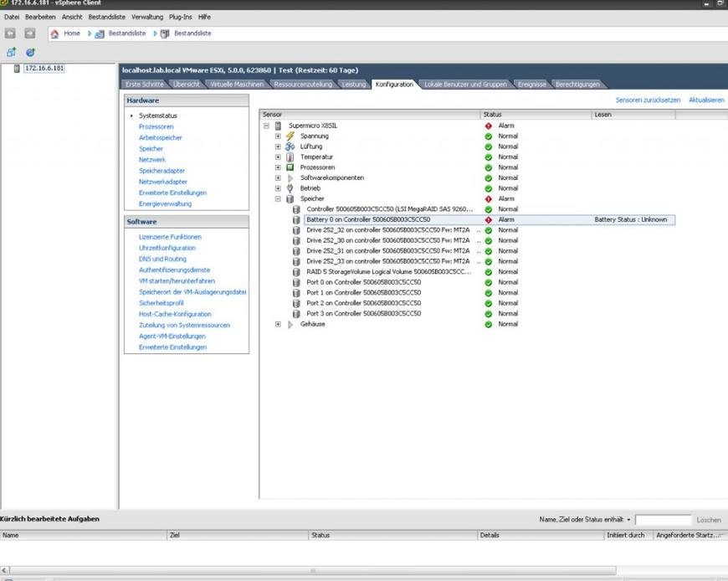The height and width of the screenshot is (581, 728).
Task: Open the filter dropdown next to search field
Action: [x=628, y=520]
